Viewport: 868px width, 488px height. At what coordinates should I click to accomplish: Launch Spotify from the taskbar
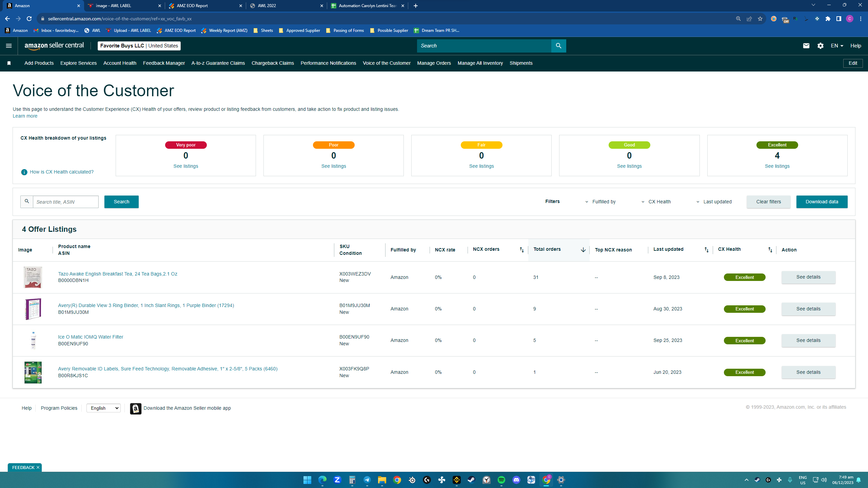pos(501,480)
